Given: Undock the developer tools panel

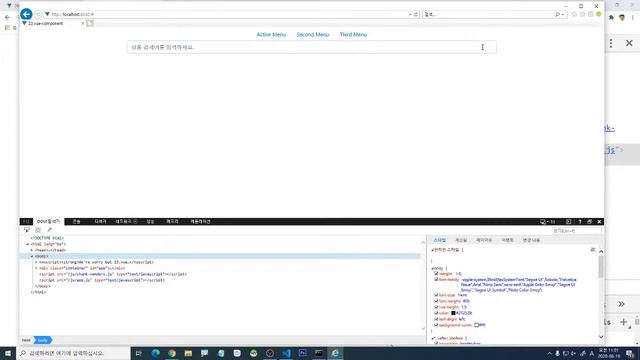Looking at the screenshot, I should pos(589,222).
